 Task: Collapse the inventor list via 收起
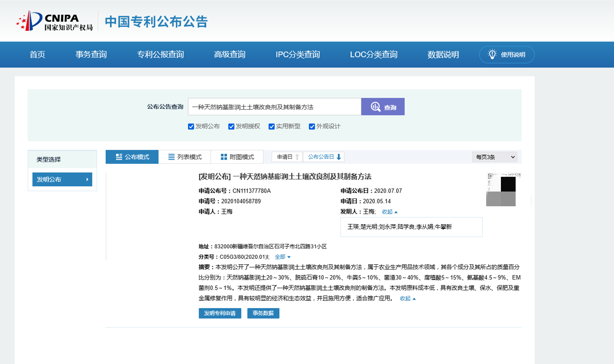click(390, 212)
